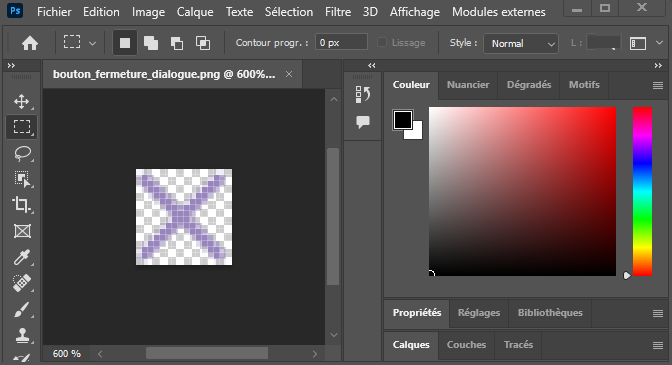The image size is (672, 365).
Task: Click the Contour progr. input field
Action: point(341,42)
